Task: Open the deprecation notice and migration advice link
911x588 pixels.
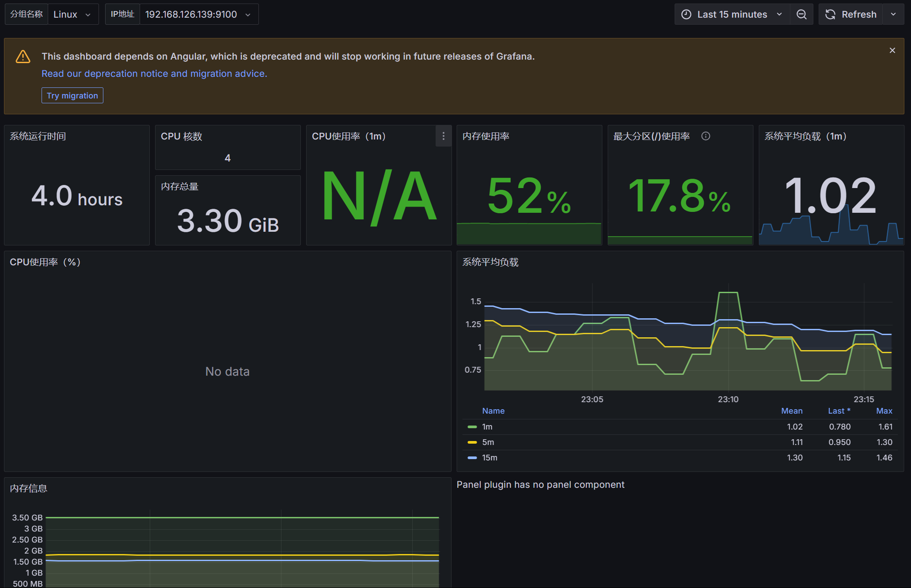Action: (x=154, y=74)
